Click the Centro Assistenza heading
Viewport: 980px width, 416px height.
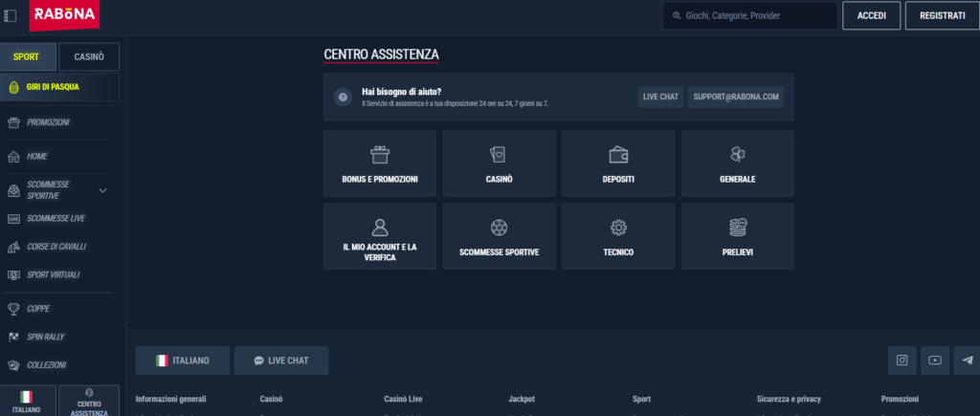click(381, 55)
